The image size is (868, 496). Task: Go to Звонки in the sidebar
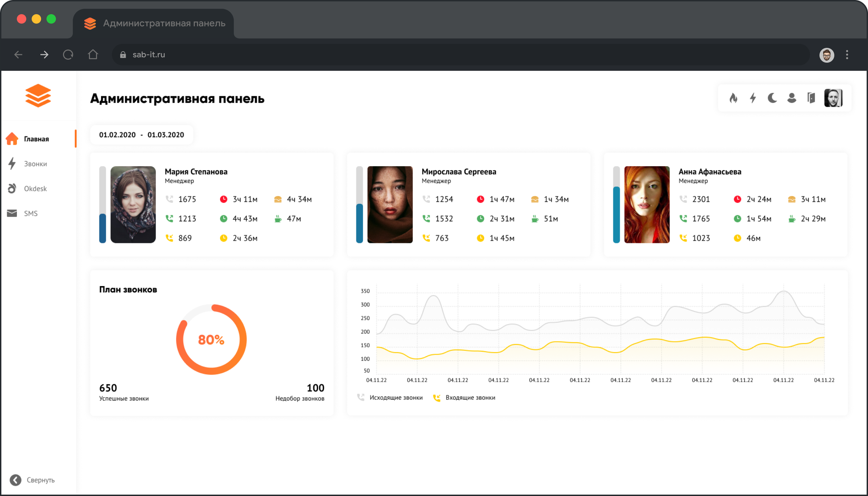point(35,164)
